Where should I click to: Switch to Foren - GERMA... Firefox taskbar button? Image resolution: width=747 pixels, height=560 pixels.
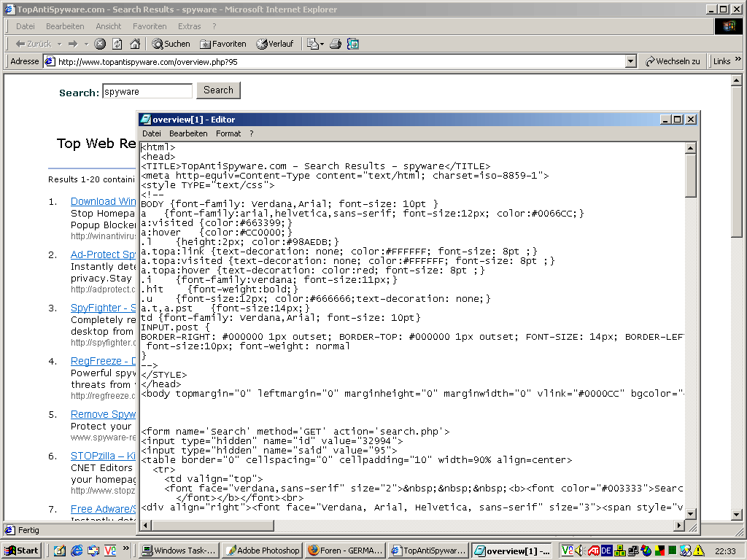pyautogui.click(x=344, y=551)
